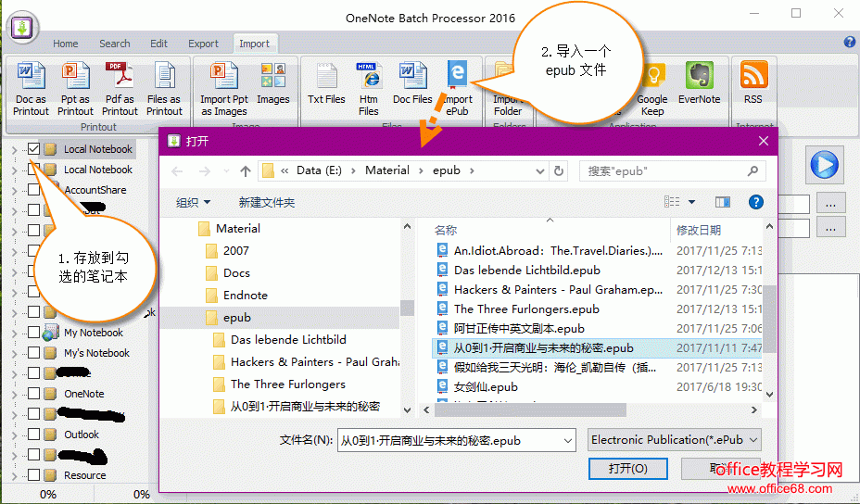The image size is (860, 504).
Task: Click the dialog up-folder arrow
Action: 246,171
